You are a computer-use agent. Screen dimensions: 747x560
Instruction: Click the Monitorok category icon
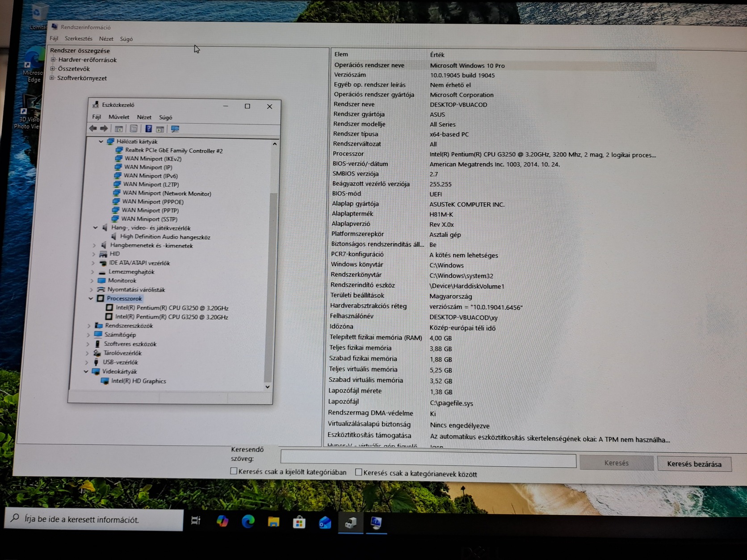101,280
